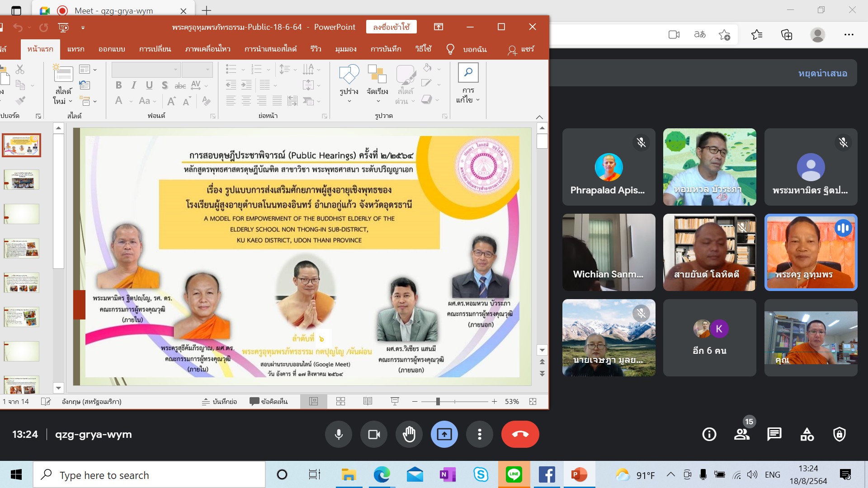The image size is (868, 488).
Task: Start slideshow from status bar icon
Action: [395, 401]
